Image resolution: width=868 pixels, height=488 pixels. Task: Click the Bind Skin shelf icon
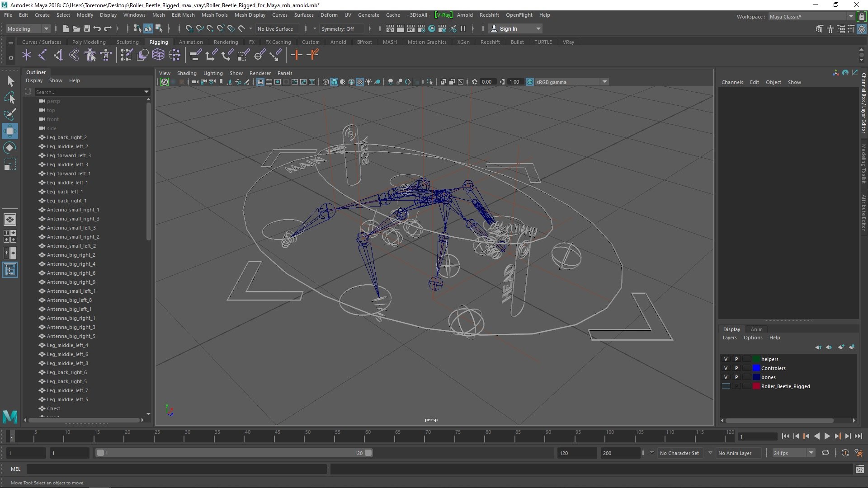[x=74, y=55]
